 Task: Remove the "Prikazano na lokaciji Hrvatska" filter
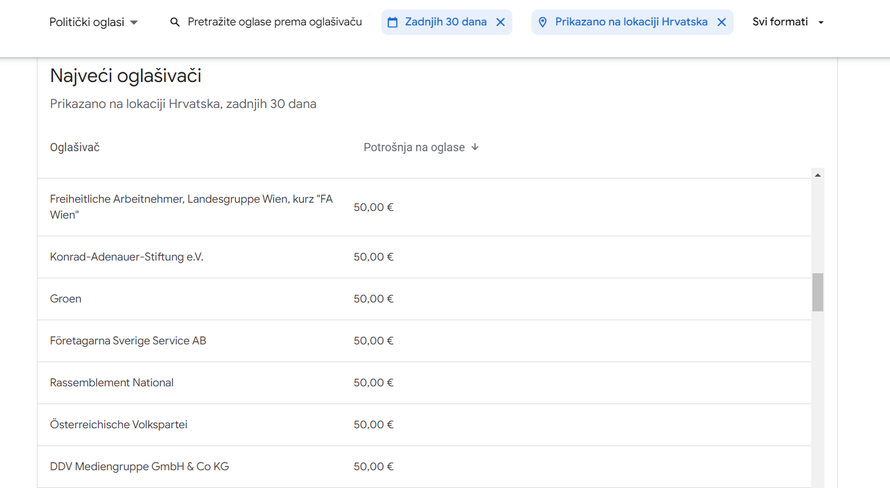(721, 22)
